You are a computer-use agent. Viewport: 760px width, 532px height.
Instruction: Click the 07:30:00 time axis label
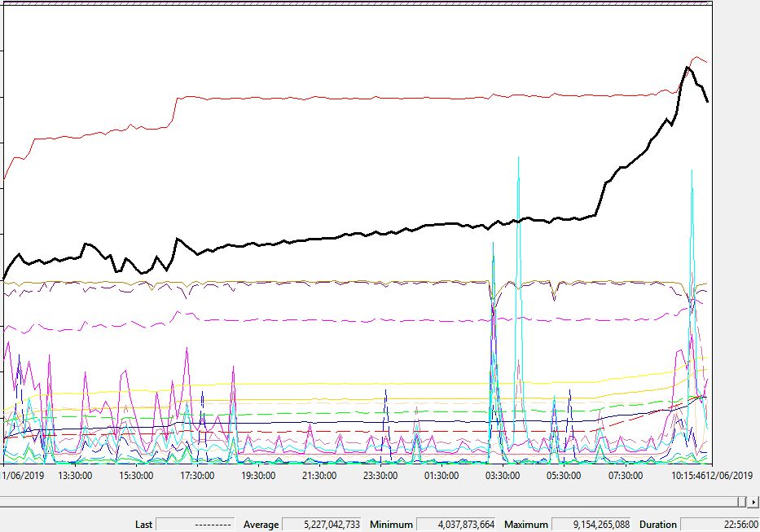tap(625, 476)
